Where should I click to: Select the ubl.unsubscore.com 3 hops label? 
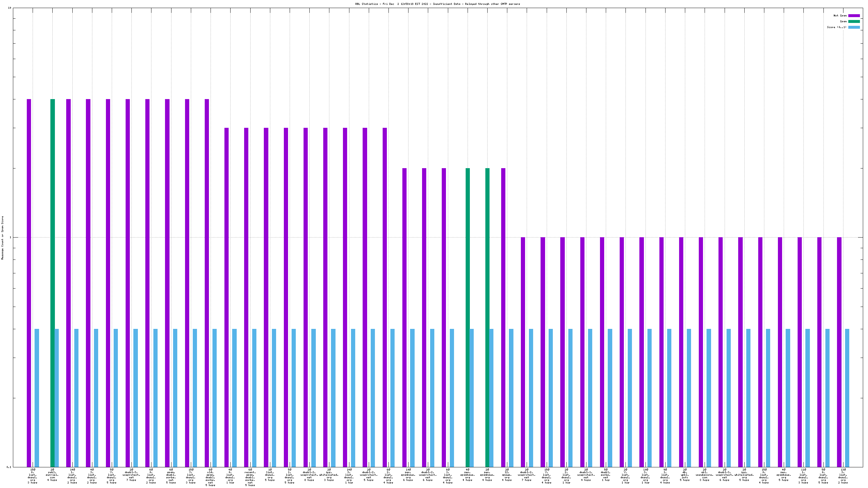[705, 475]
